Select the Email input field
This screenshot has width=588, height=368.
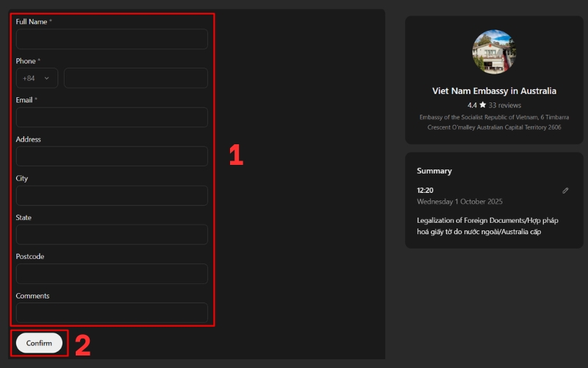tap(112, 117)
